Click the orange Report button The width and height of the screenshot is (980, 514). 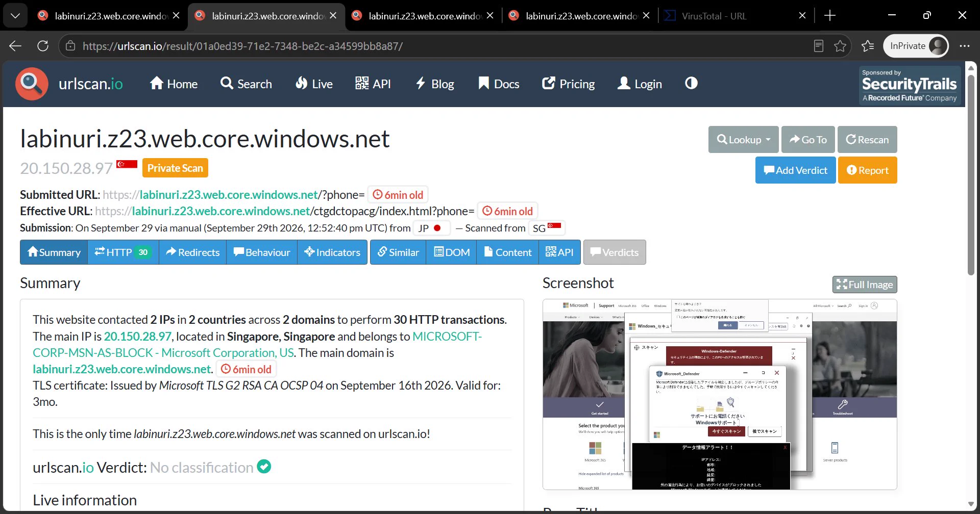(x=868, y=170)
